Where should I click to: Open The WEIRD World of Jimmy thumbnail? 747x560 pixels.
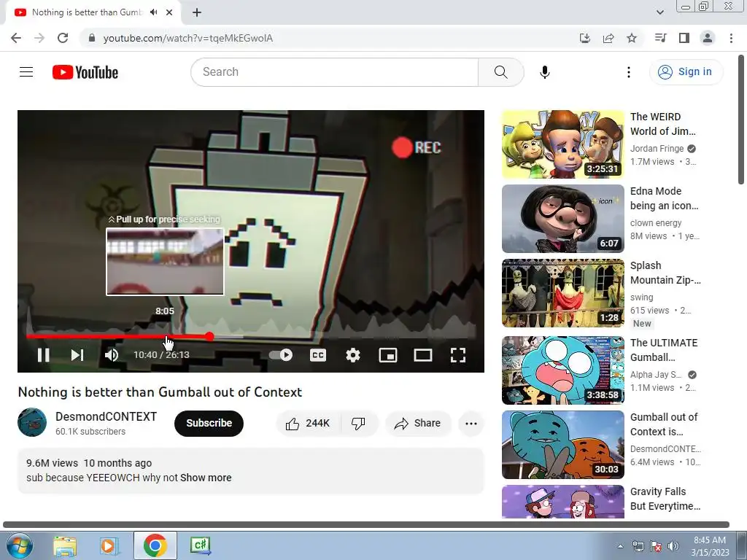[562, 144]
